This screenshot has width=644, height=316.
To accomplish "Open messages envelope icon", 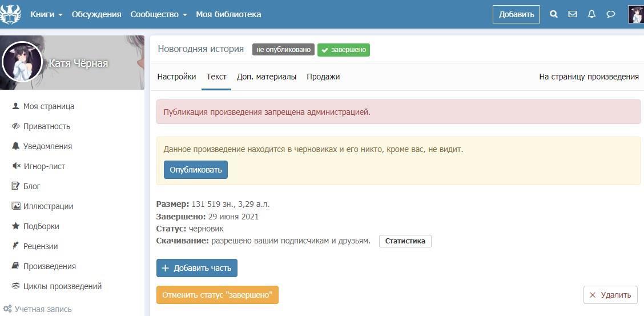I will point(573,14).
